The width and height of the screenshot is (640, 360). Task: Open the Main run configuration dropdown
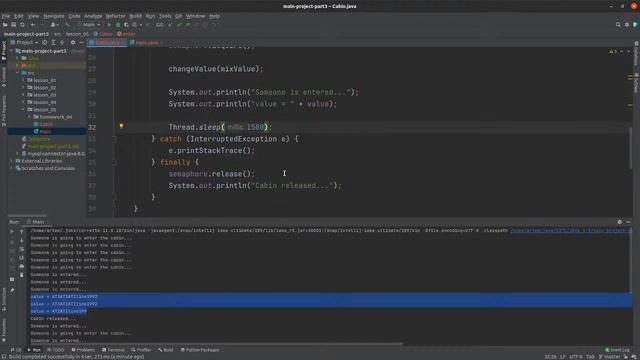(x=89, y=25)
